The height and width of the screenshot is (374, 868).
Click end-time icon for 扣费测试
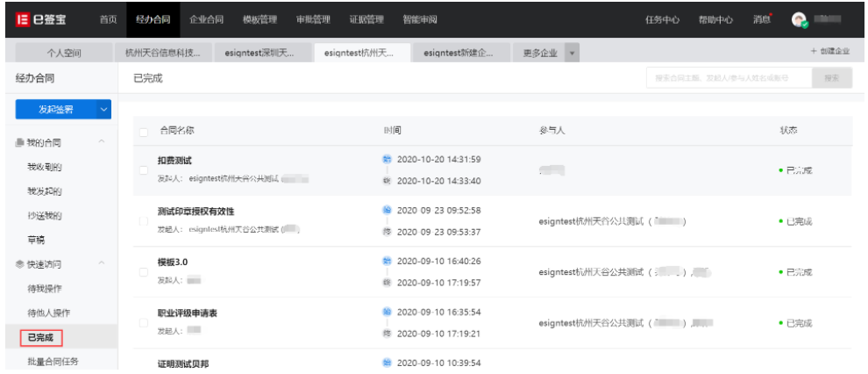(x=387, y=181)
